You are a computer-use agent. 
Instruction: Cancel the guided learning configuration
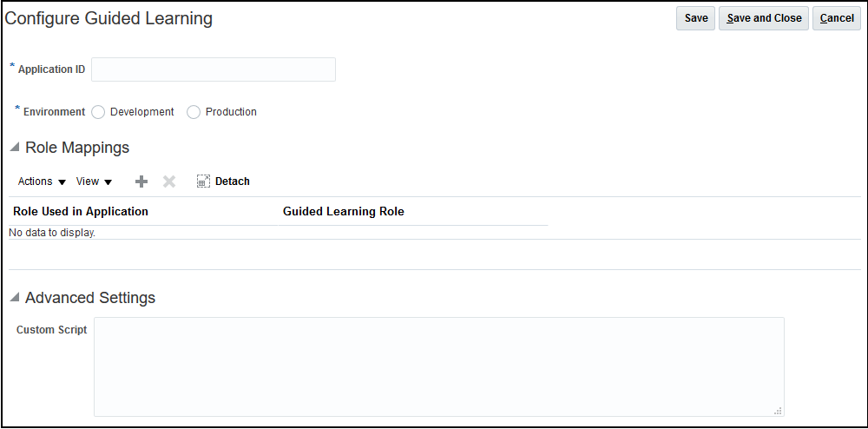[x=837, y=18]
